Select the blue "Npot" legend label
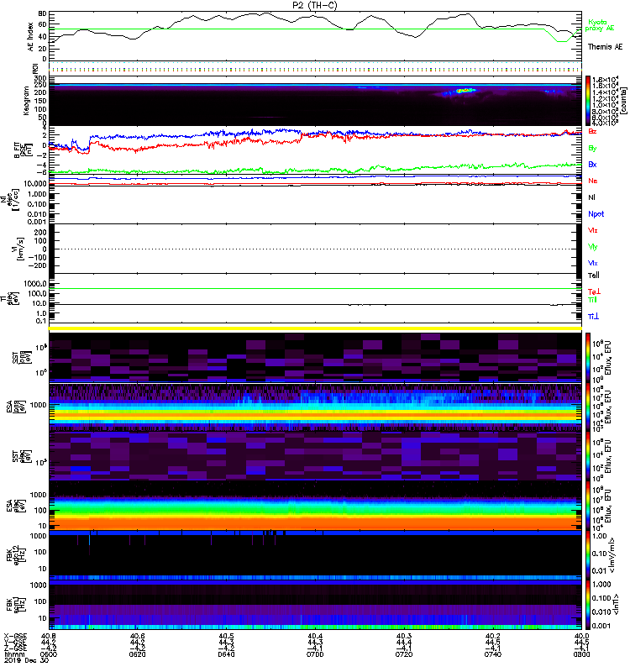The height and width of the screenshot is (672, 630). click(x=596, y=214)
